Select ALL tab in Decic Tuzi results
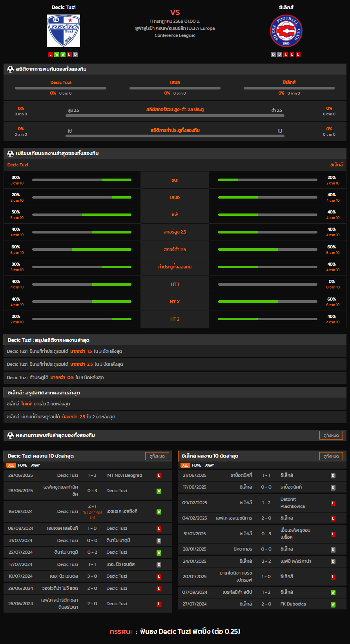 [x=11, y=465]
